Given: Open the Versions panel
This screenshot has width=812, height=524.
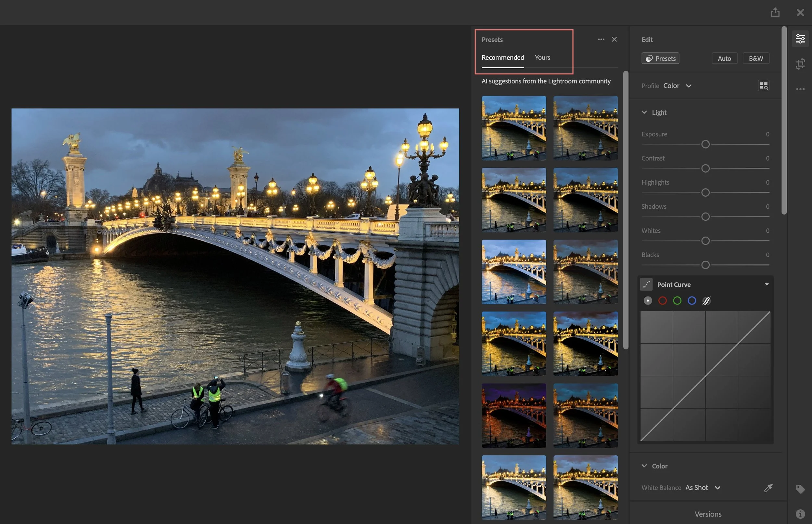Looking at the screenshot, I should click(708, 514).
